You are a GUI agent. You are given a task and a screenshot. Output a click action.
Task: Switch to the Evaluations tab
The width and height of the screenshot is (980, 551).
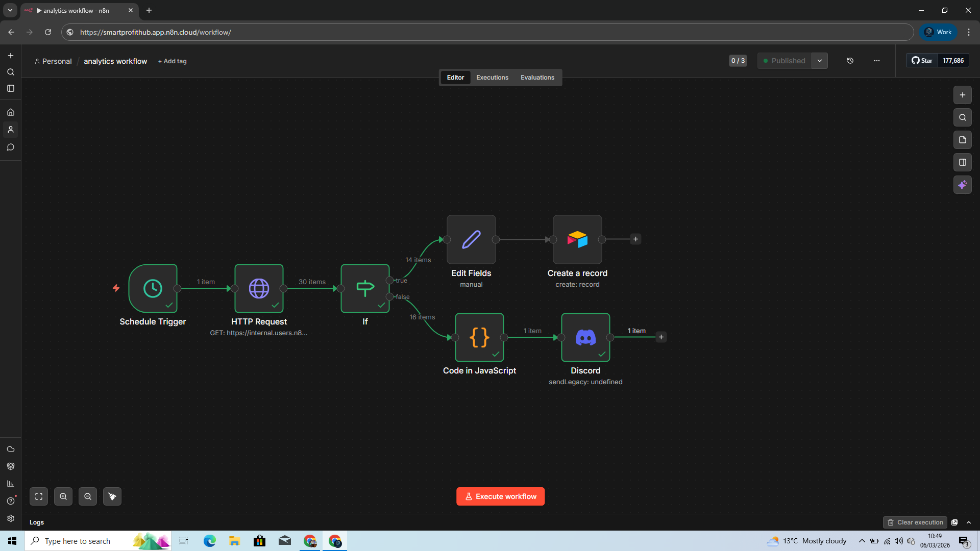tap(537, 77)
